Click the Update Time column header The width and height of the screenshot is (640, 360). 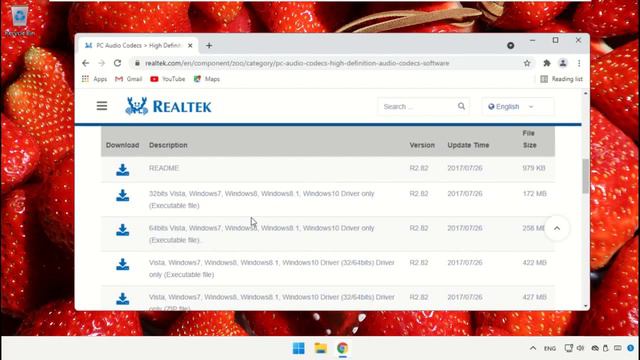(x=468, y=145)
